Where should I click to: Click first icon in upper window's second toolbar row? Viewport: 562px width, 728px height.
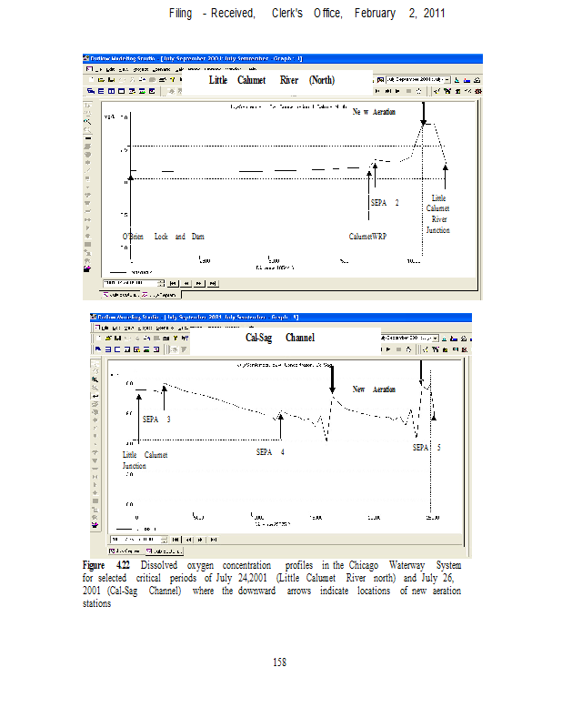88,91
